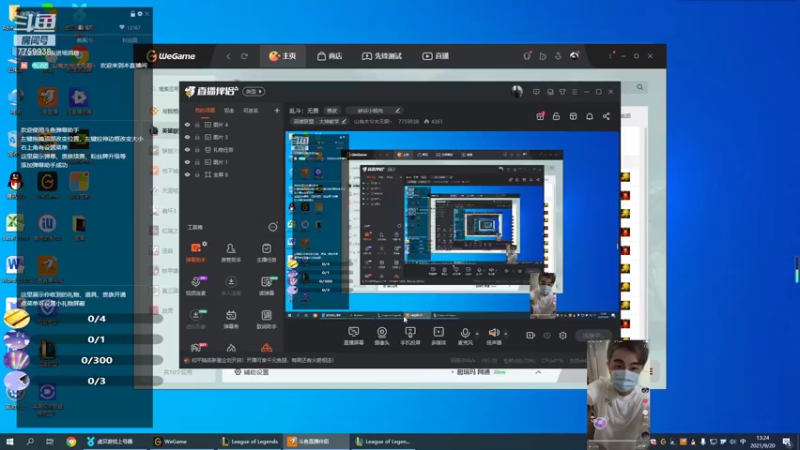Image resolution: width=800 pixels, height=450 pixels.
Task: Click the stream preview canvas
Action: coord(452,226)
